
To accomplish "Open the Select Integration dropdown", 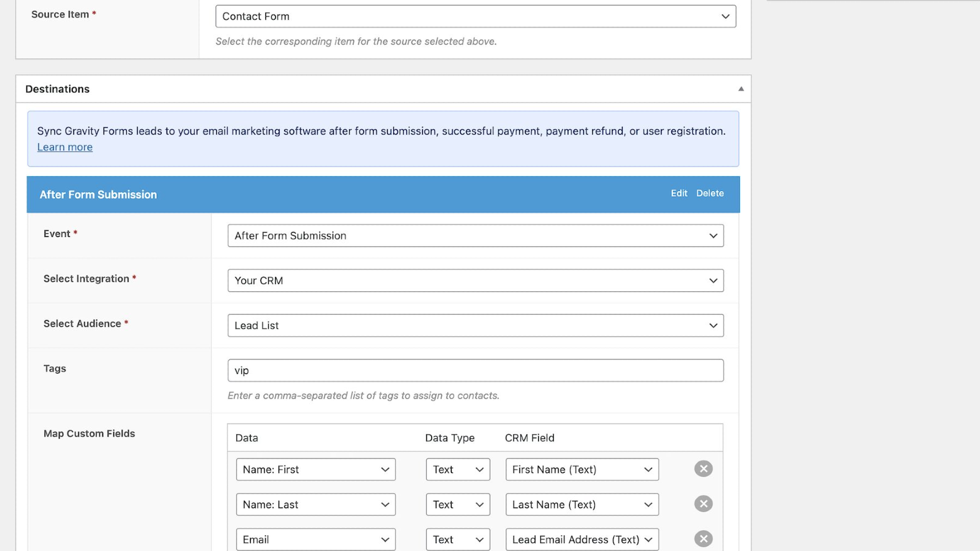I will coord(475,280).
